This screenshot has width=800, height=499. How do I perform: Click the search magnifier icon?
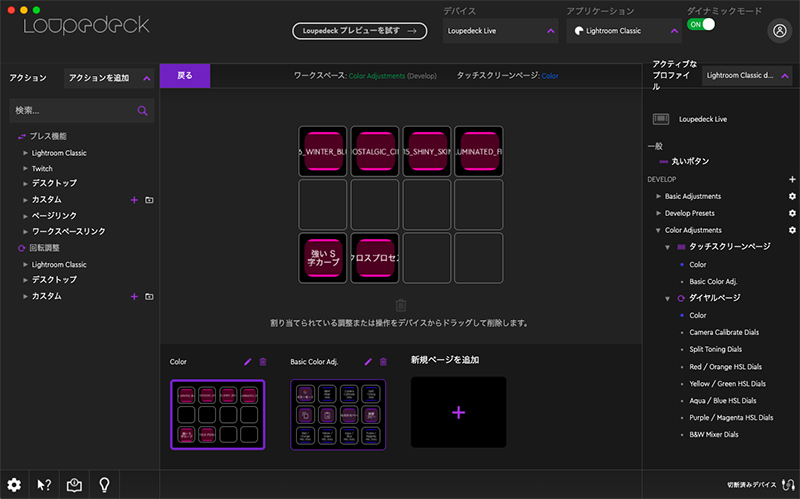(x=142, y=111)
